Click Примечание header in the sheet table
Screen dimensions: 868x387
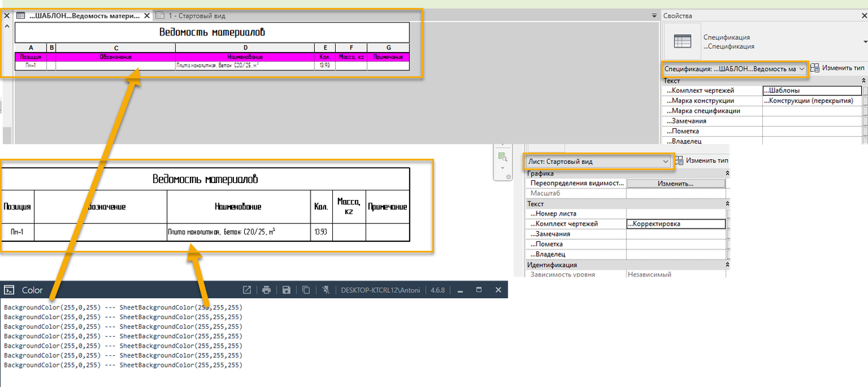388,207
